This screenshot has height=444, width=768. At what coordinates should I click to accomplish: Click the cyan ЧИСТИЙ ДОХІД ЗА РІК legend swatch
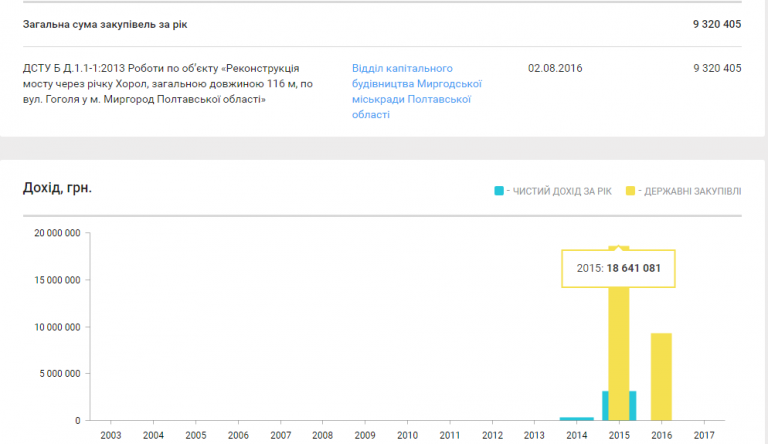click(x=500, y=190)
